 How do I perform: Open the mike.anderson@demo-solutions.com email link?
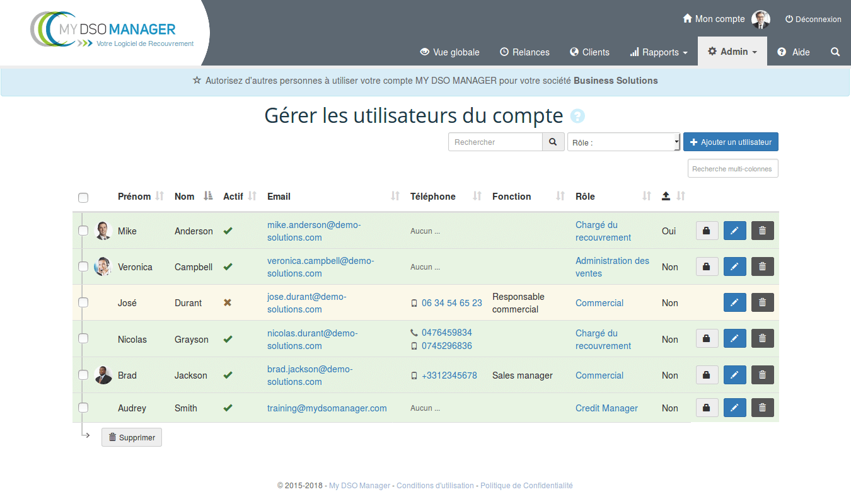[x=313, y=231]
